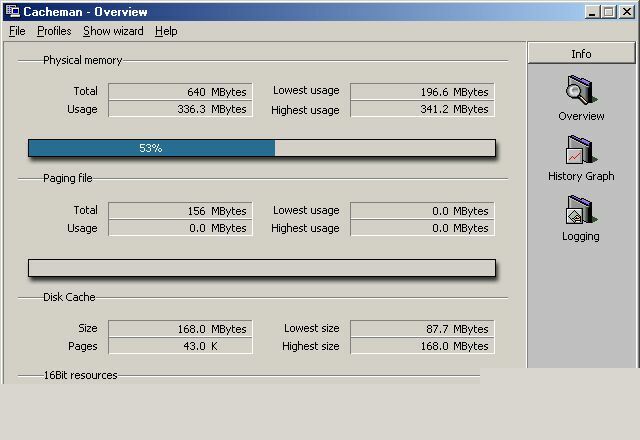Click the empty paging file usage bar
Image resolution: width=640 pixels, height=440 pixels.
262,268
